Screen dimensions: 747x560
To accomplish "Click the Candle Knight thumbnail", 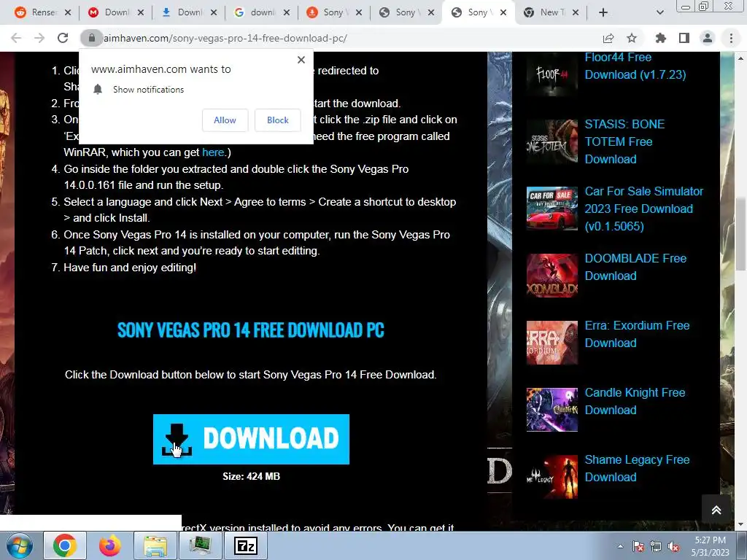I will pyautogui.click(x=551, y=410).
